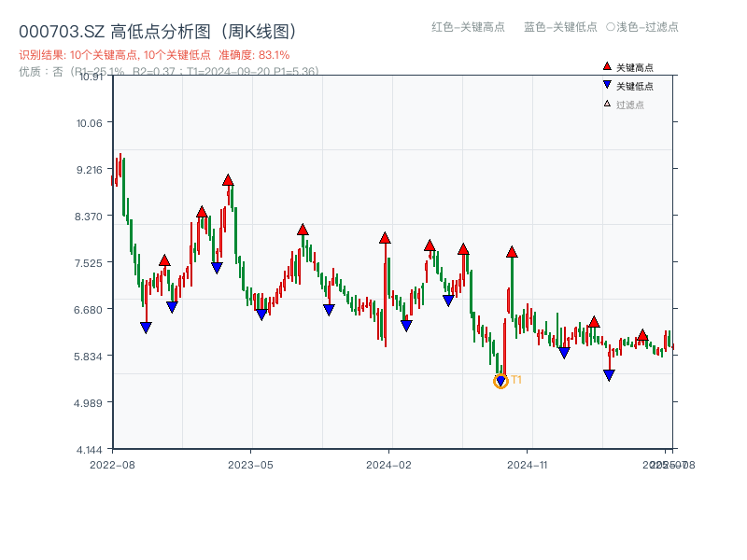Select the blue down-triangle at the lowest trough
The image size is (747, 560).
(x=501, y=379)
